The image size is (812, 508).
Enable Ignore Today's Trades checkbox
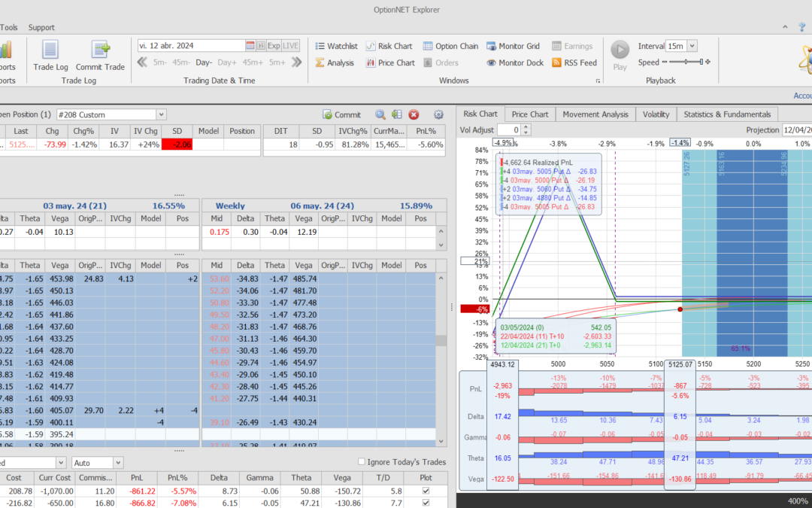click(x=362, y=462)
